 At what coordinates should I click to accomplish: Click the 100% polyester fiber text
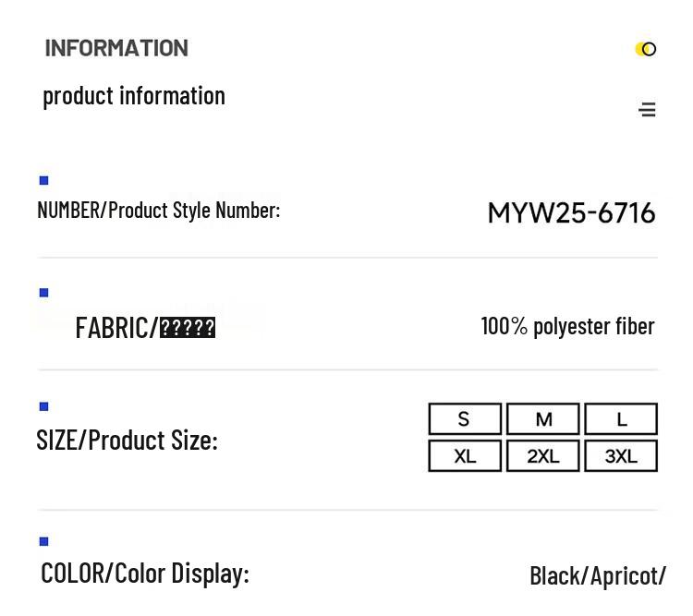(567, 326)
